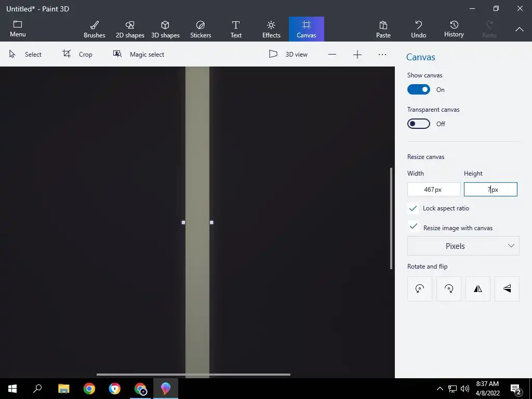The image size is (532, 399).
Task: Click the vertical scrollbar of canvas area
Action: pos(391,219)
